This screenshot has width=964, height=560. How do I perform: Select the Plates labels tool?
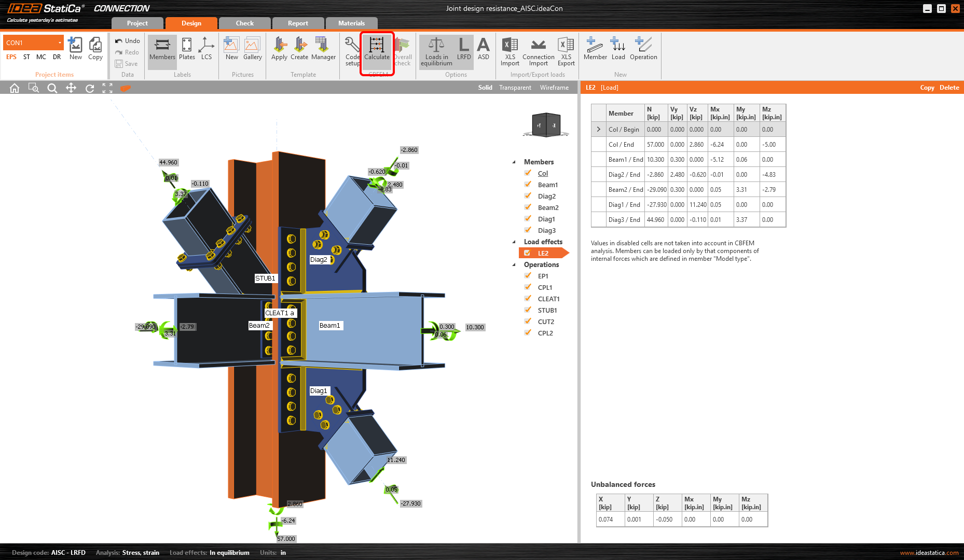point(187,49)
